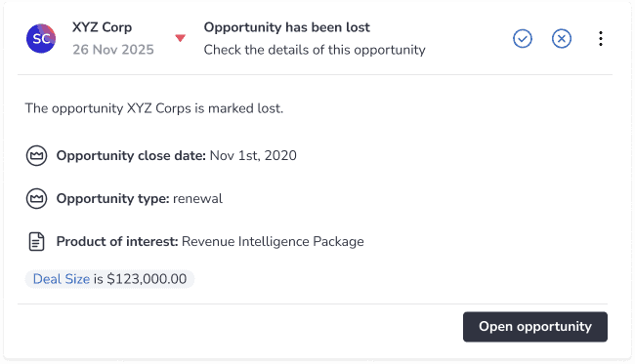The image size is (635, 364).
Task: Click the Open opportunity button
Action: tap(535, 327)
